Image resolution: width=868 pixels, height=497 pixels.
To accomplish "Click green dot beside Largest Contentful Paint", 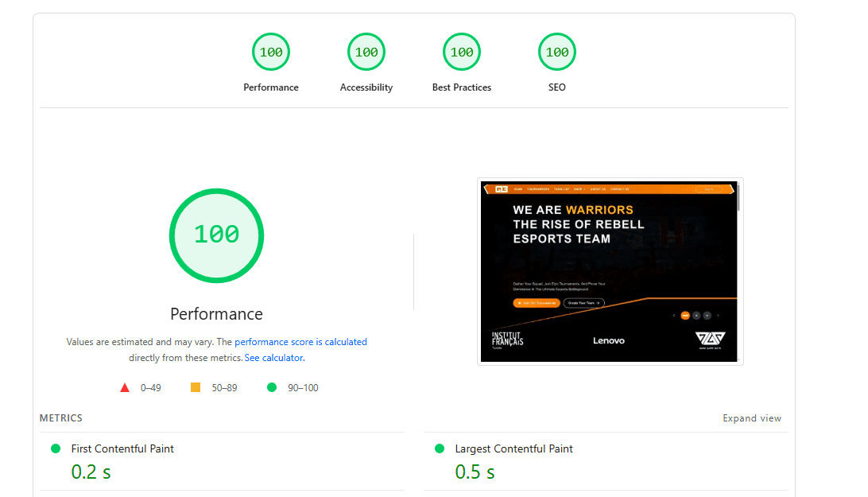I will [x=440, y=448].
